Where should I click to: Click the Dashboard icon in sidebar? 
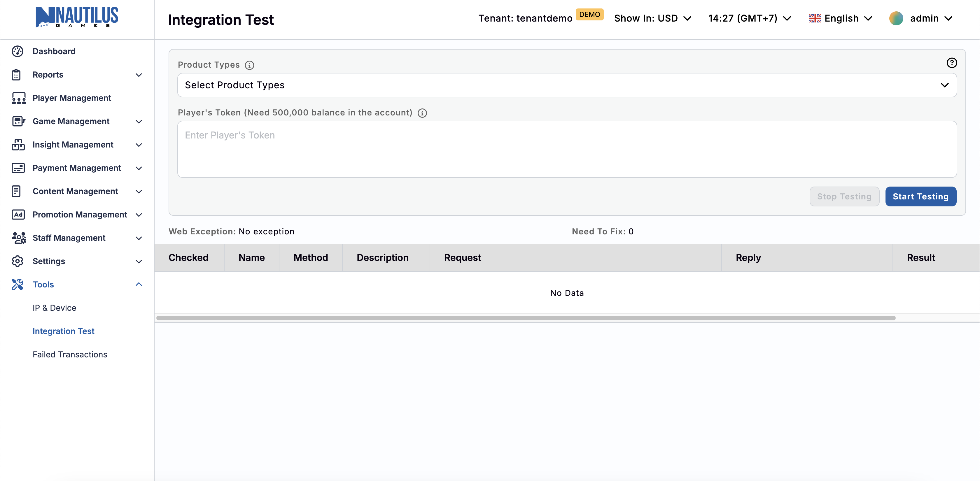[x=18, y=51]
